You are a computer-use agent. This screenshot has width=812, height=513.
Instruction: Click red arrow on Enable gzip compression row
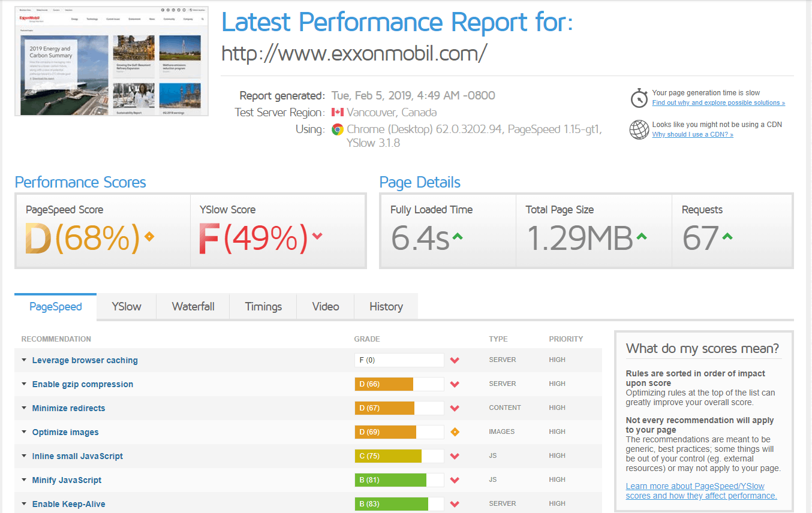click(455, 384)
